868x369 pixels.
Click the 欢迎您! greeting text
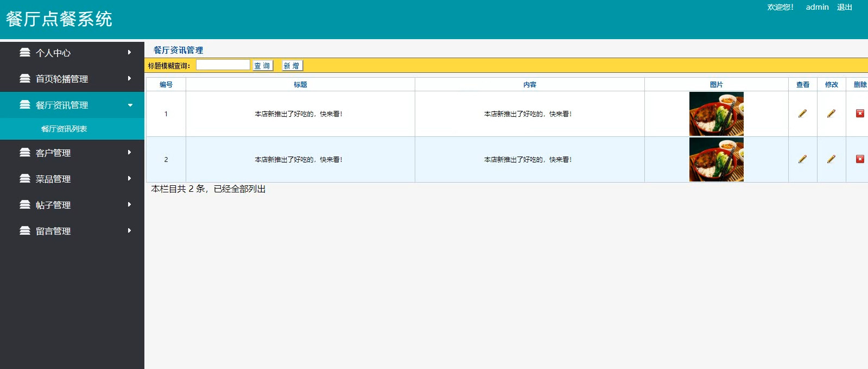(780, 7)
